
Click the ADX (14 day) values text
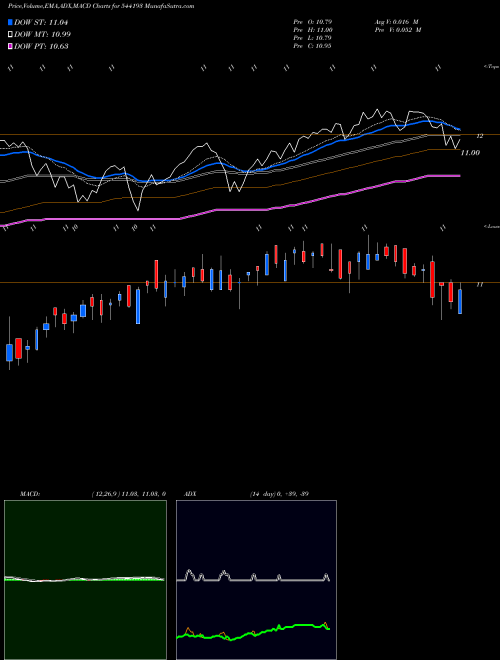tap(278, 494)
